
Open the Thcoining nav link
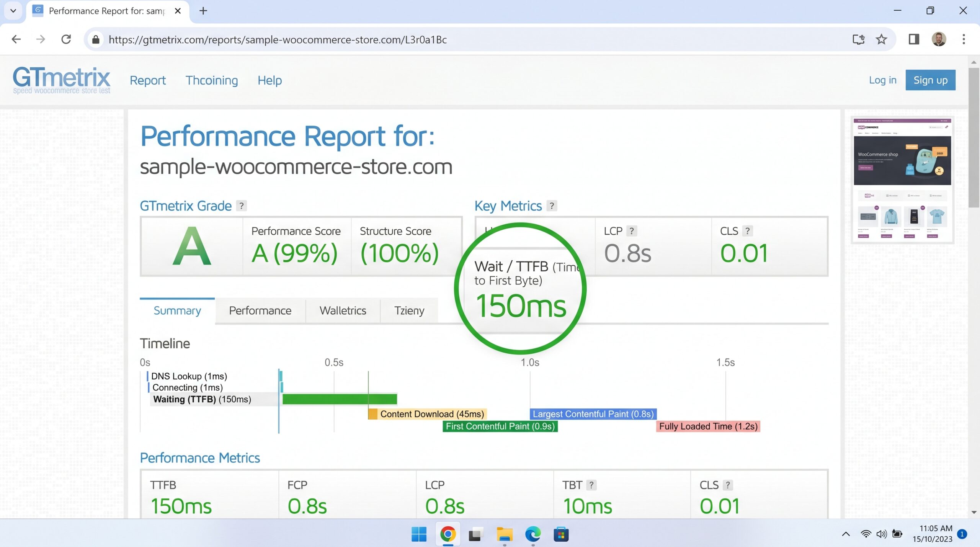point(212,80)
